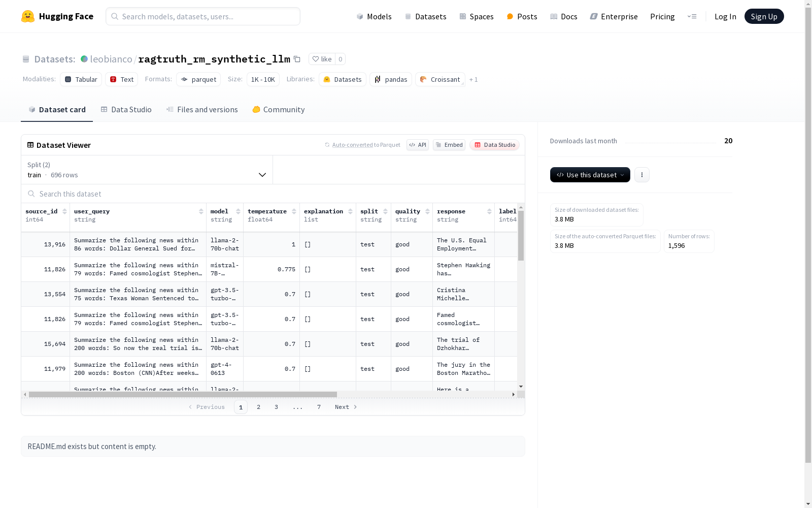Click the page vertical scrollbar
Viewport: 812px width, 508px height.
808,234
